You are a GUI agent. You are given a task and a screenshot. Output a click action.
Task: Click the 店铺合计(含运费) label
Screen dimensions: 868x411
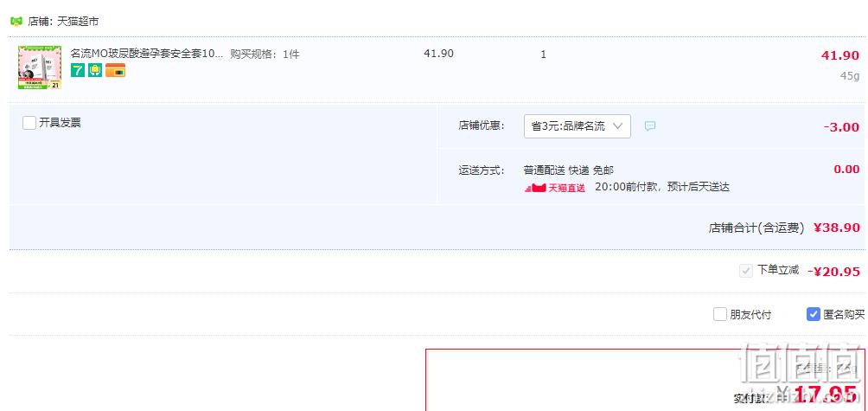pyautogui.click(x=756, y=228)
